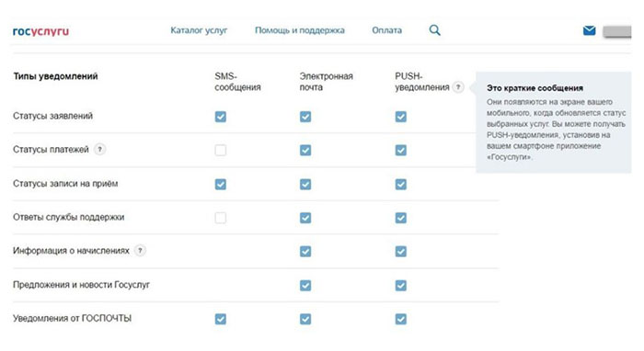The height and width of the screenshot is (351, 644).
Task: Open Каталог услуг menu
Action: coord(199,30)
